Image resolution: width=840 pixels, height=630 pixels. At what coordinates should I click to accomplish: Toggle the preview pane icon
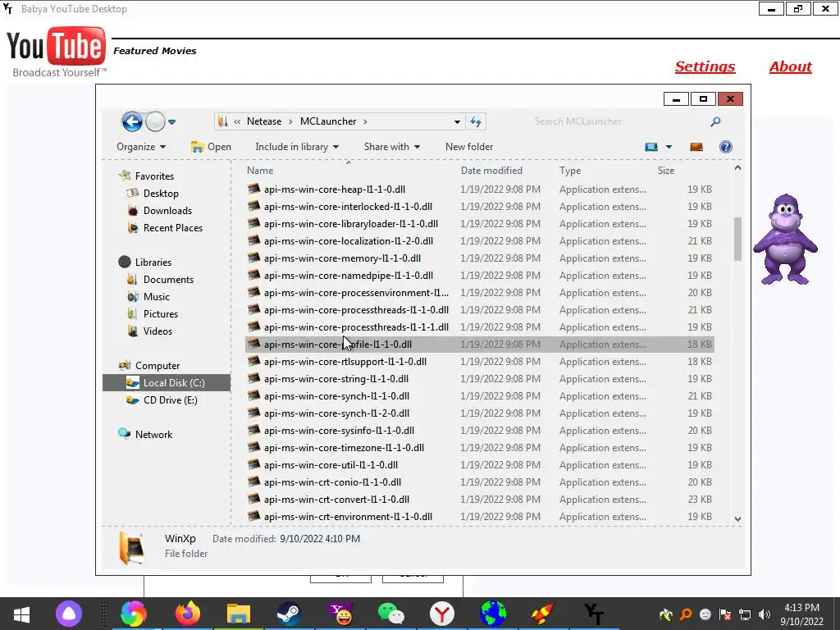[x=696, y=147]
